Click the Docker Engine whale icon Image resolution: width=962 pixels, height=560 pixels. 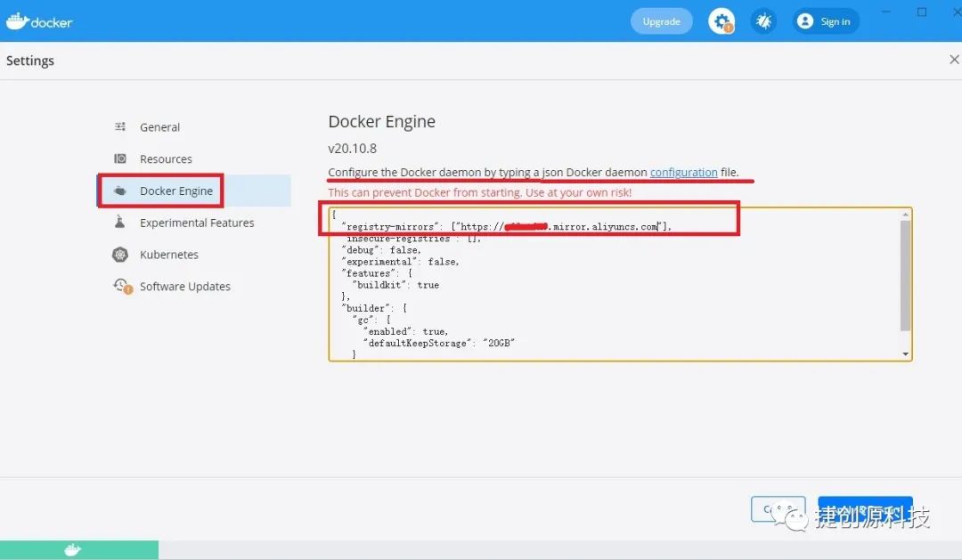tap(120, 191)
